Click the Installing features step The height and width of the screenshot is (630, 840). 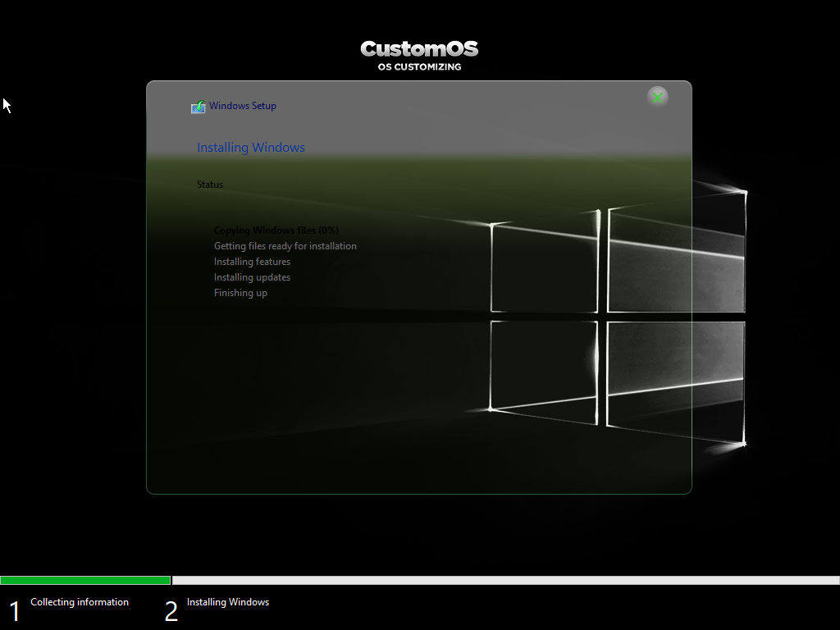[x=253, y=262]
